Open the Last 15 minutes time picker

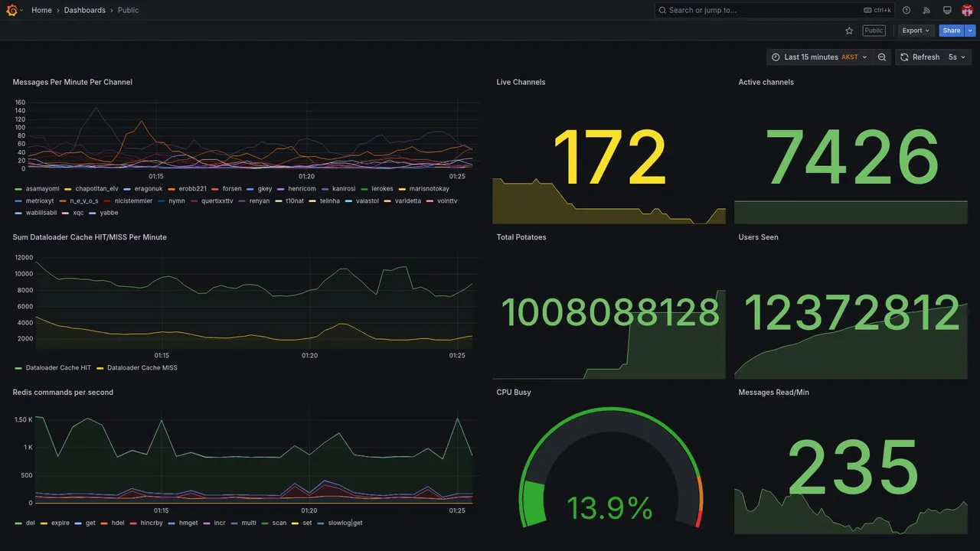pos(819,57)
